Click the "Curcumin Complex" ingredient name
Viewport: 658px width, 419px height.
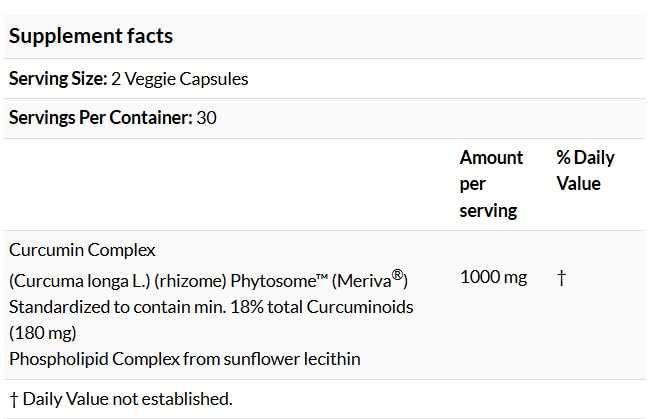(82, 250)
